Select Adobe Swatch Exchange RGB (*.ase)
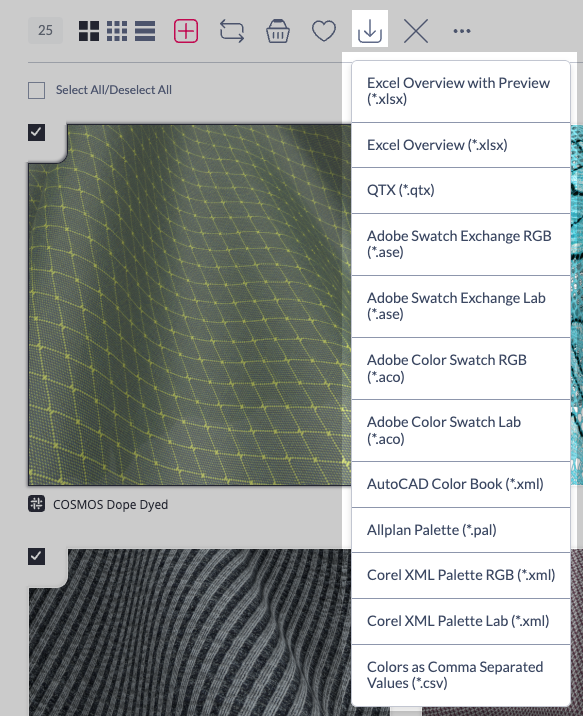The height and width of the screenshot is (716, 583). tap(461, 244)
